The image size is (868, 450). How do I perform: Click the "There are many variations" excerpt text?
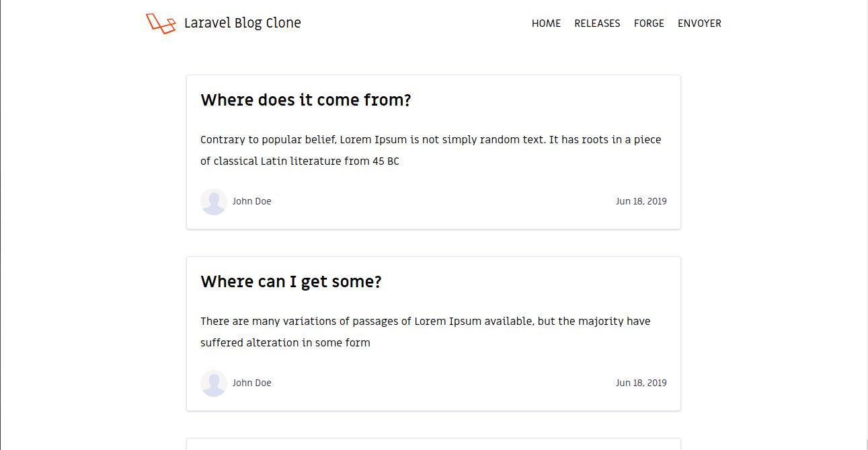(426, 332)
